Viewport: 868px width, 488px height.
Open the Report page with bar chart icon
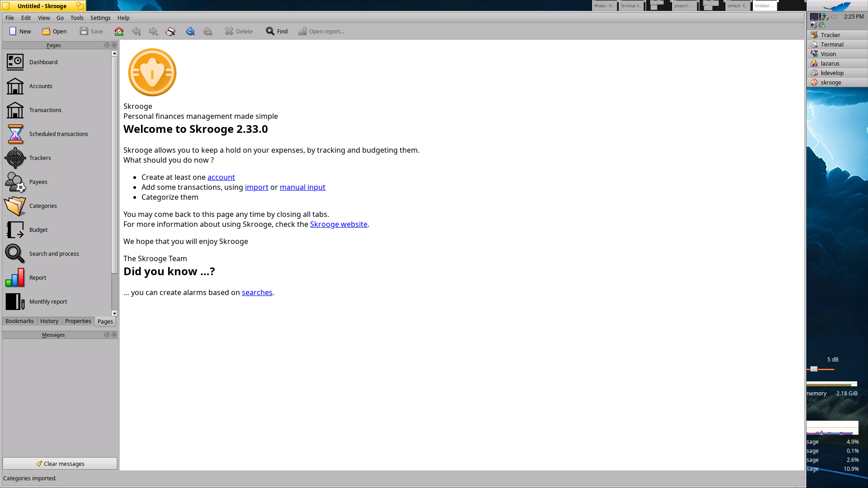[57, 277]
